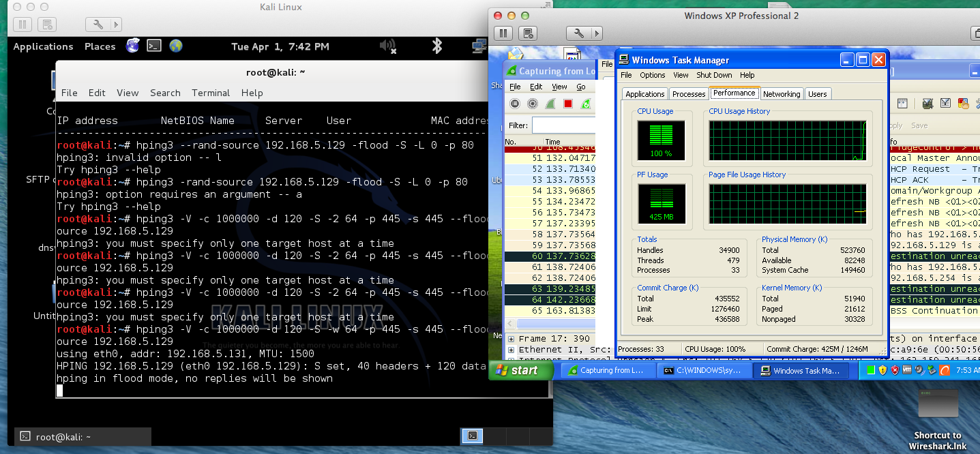
Task: Expand the Frame 17 tree node
Action: [x=511, y=339]
